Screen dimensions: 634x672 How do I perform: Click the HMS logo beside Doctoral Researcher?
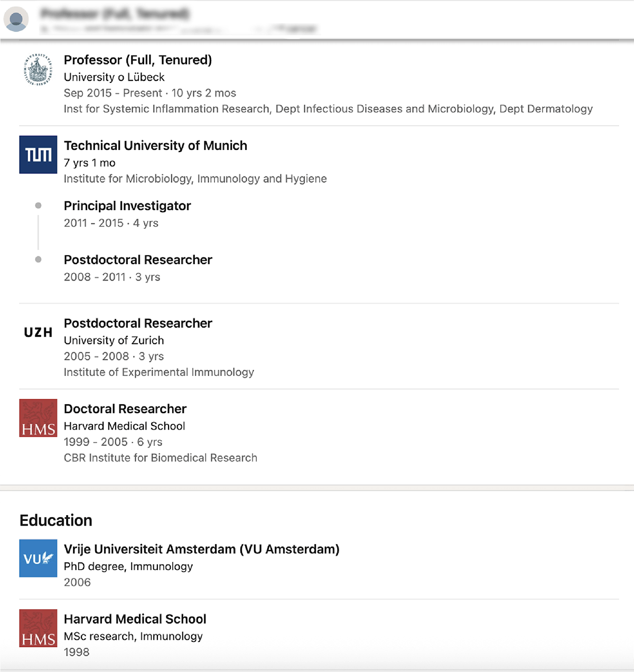[38, 418]
